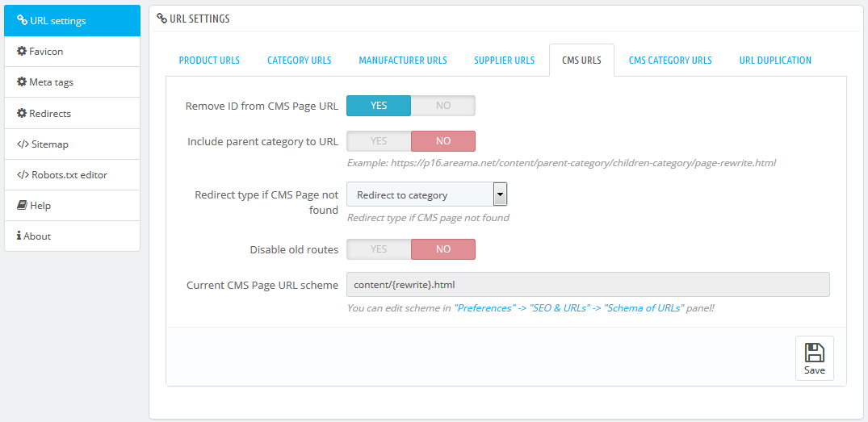Screen dimensions: 868x422
Task: Click the About info icon
Action: click(19, 236)
